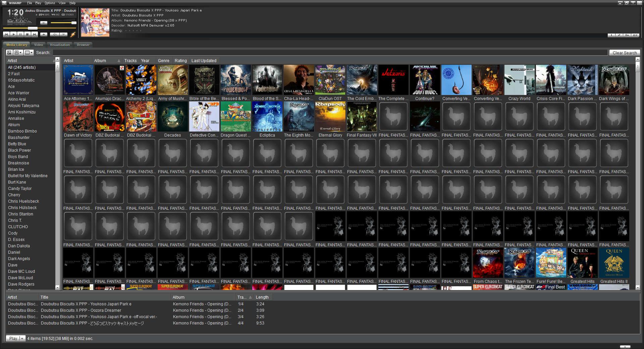Click the Tracks column header

[x=131, y=60]
